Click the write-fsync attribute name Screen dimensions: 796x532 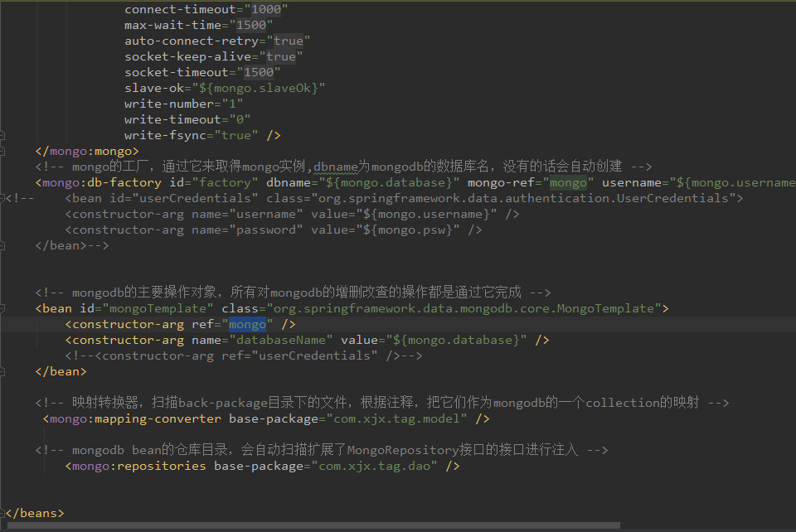(x=165, y=135)
